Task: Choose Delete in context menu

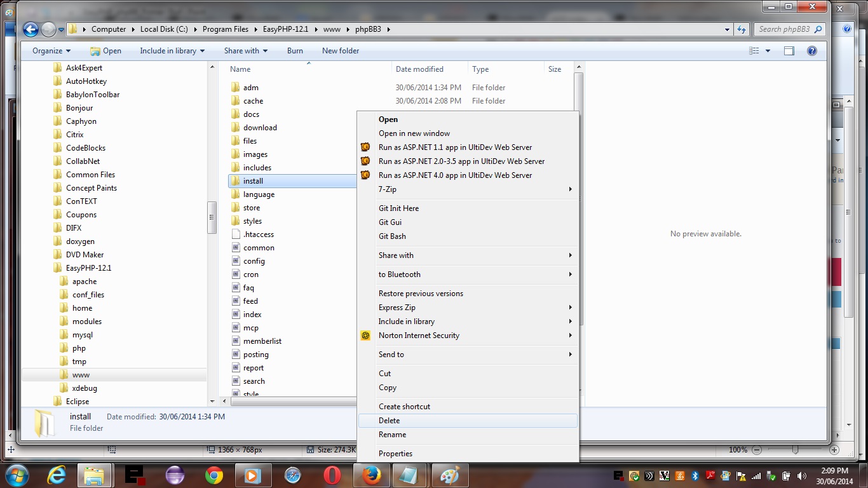Action: (x=468, y=421)
